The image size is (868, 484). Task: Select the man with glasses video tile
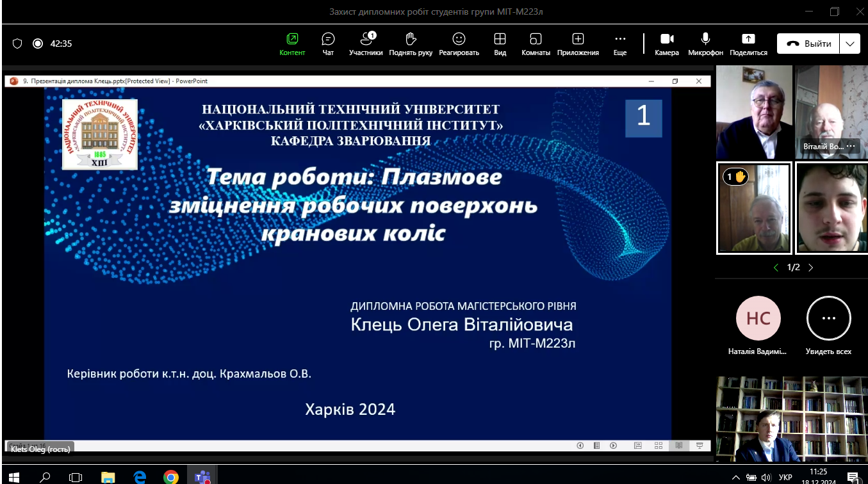point(754,112)
